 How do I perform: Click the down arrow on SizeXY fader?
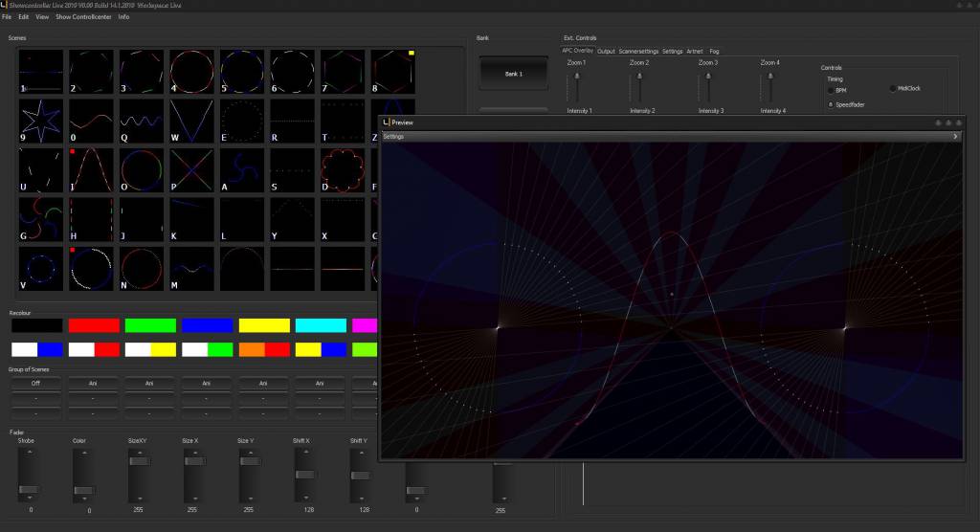coord(140,499)
